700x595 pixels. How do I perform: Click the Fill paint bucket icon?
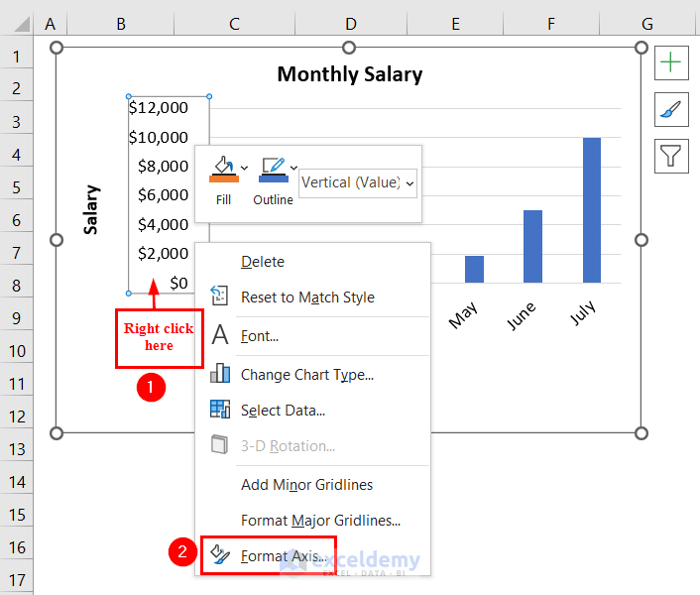coord(224,166)
